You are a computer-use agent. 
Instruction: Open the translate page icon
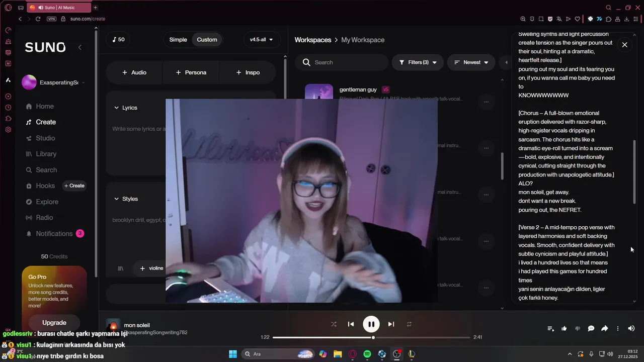pyautogui.click(x=559, y=19)
